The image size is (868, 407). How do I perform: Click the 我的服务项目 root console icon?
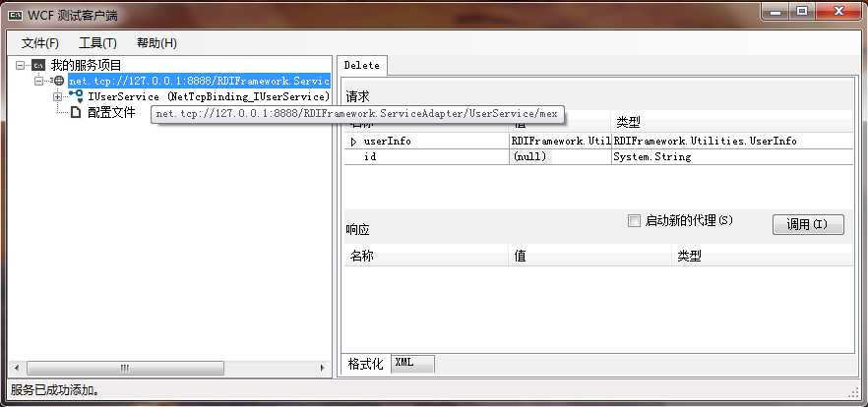(38, 65)
